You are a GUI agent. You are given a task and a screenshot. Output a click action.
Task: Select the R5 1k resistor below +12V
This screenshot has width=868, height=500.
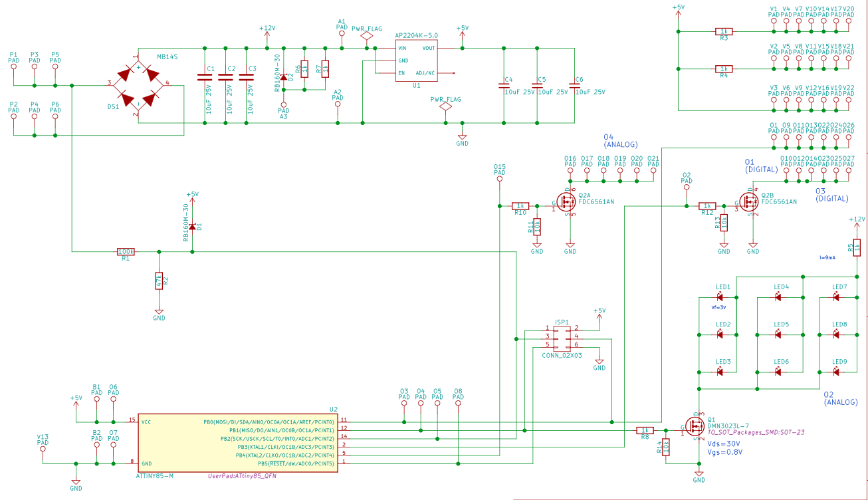click(x=857, y=248)
